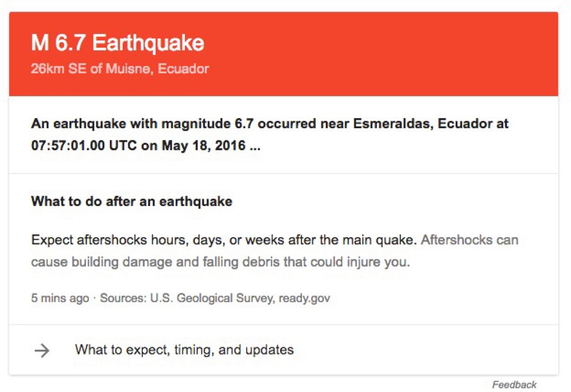Click the Sources label

click(123, 298)
